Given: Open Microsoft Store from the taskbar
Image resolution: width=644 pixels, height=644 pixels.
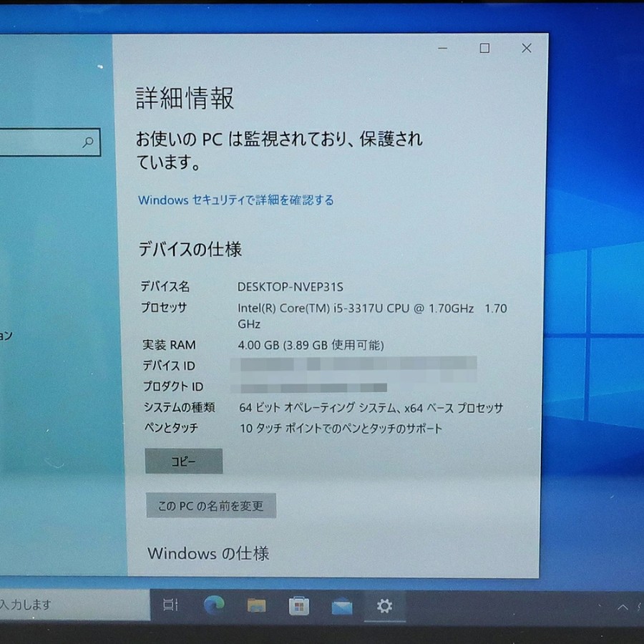Looking at the screenshot, I should pos(299,606).
